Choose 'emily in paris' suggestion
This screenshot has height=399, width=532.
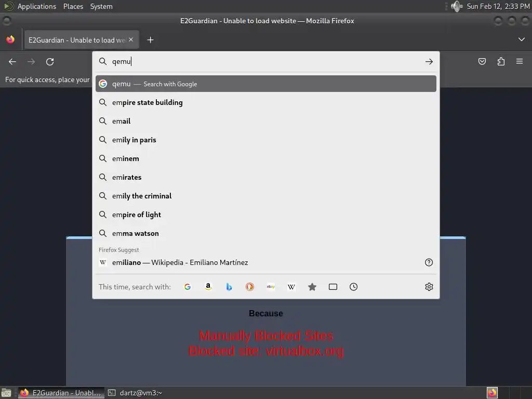266,140
